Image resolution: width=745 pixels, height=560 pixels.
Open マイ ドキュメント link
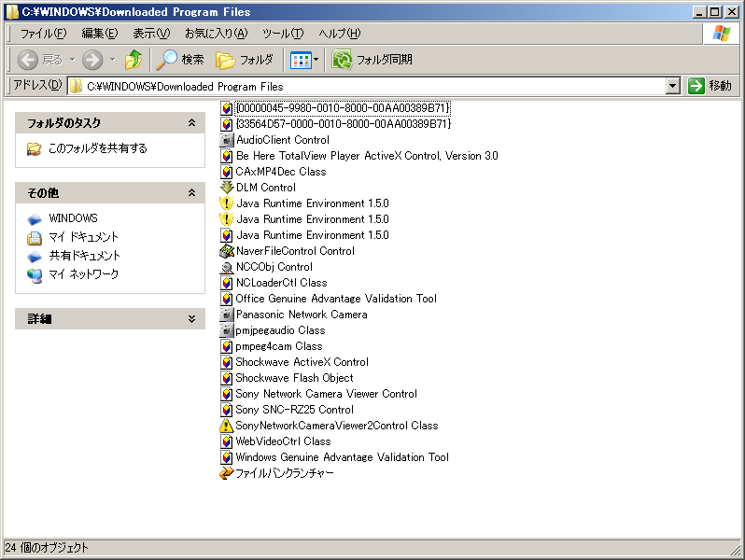[84, 237]
